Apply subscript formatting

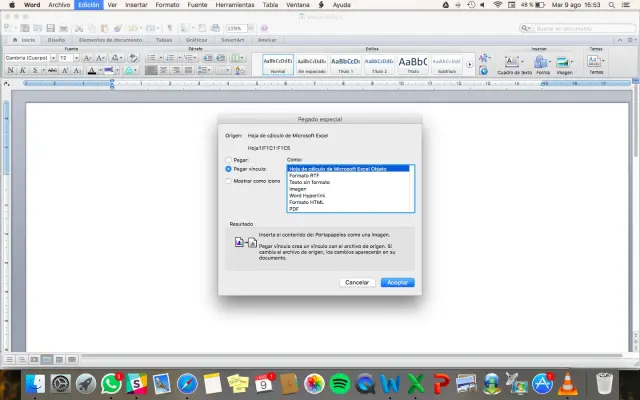pyautogui.click(x=77, y=70)
